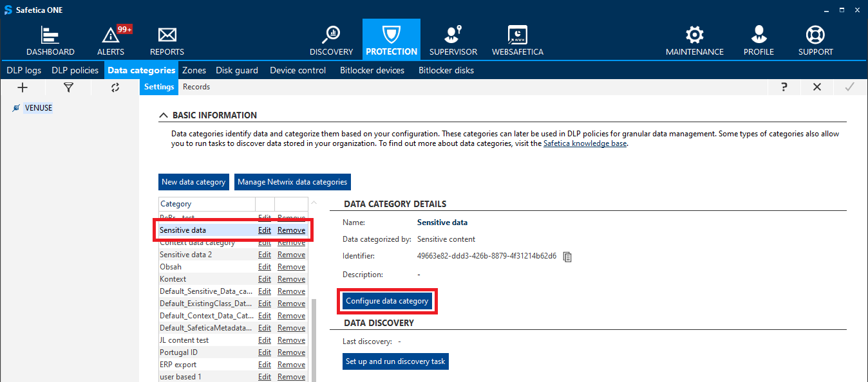
Task: Edit the Kontext category
Action: pos(265,279)
